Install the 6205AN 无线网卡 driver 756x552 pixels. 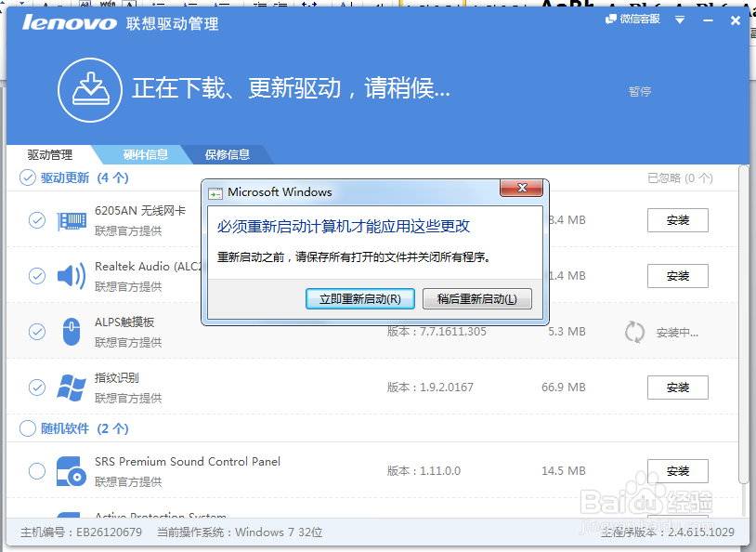pos(677,220)
